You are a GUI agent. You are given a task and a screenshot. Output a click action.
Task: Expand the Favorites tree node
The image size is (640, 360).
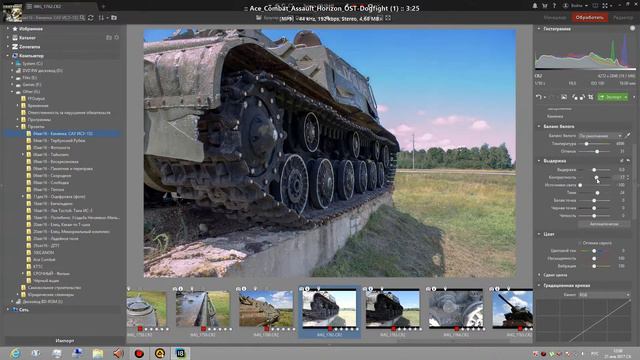8,29
